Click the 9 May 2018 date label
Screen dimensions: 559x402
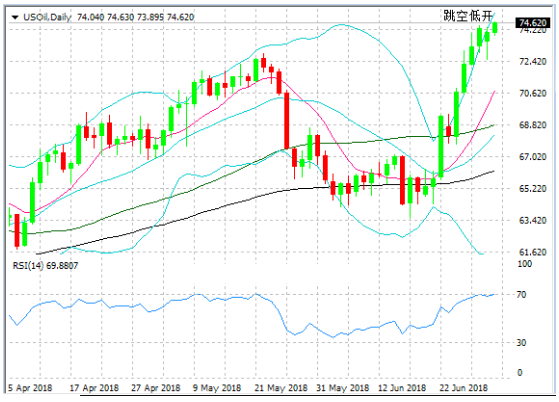(217, 388)
